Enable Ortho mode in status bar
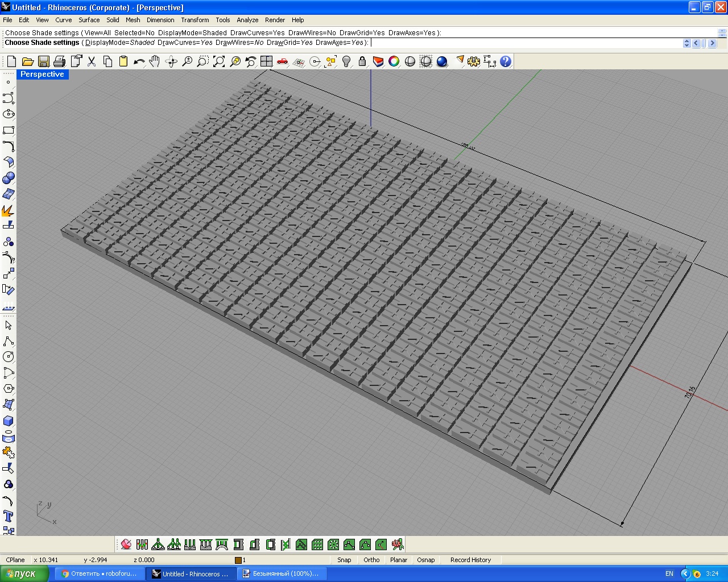This screenshot has width=728, height=582. point(371,560)
